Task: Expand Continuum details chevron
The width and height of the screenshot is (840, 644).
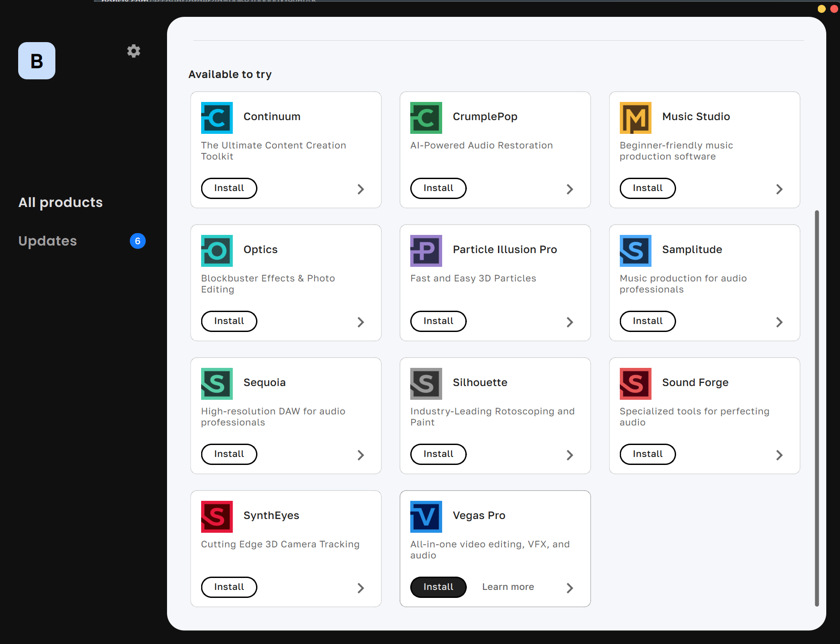Action: click(361, 189)
